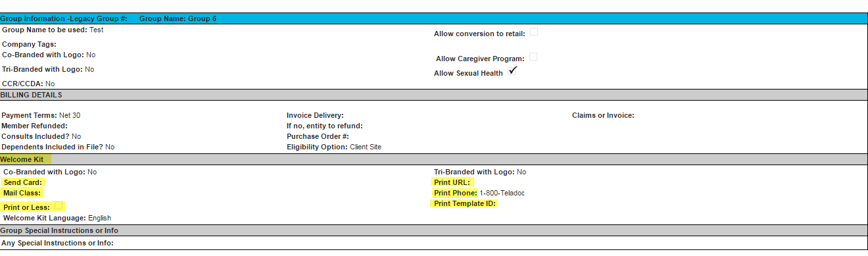
Task: Click the Client Site eligibility option value
Action: click(x=366, y=147)
